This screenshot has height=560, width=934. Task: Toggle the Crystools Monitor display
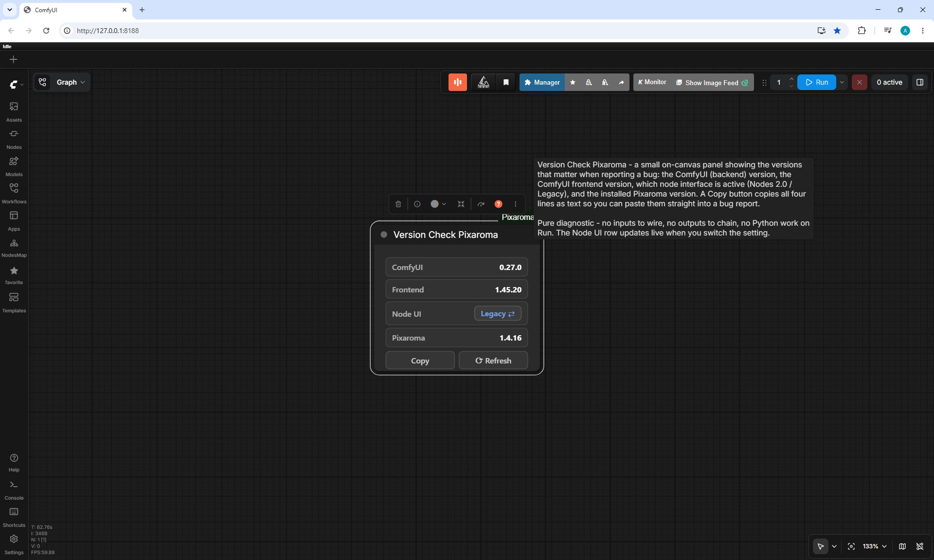652,82
